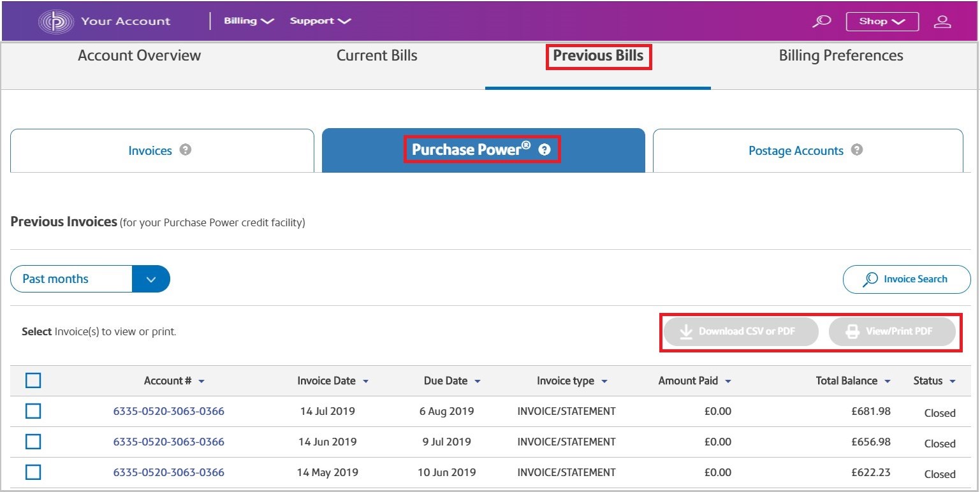980x492 pixels.
Task: Switch to Current Bills tab
Action: point(377,55)
